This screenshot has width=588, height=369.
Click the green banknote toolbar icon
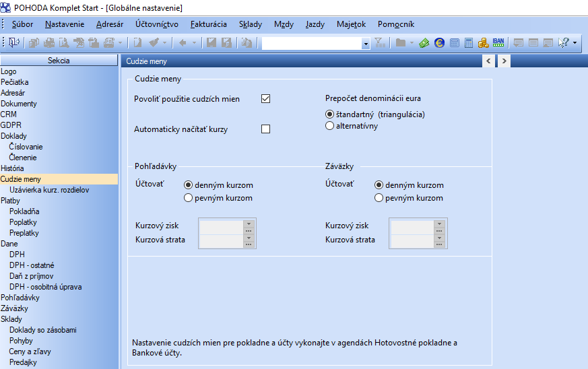click(424, 42)
